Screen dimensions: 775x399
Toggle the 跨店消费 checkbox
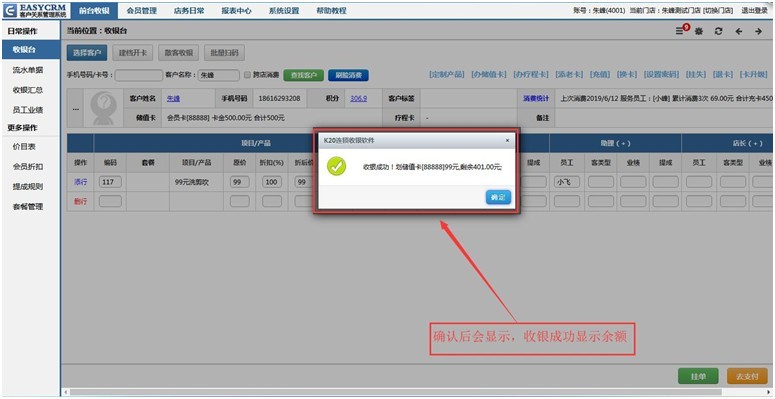(x=248, y=75)
